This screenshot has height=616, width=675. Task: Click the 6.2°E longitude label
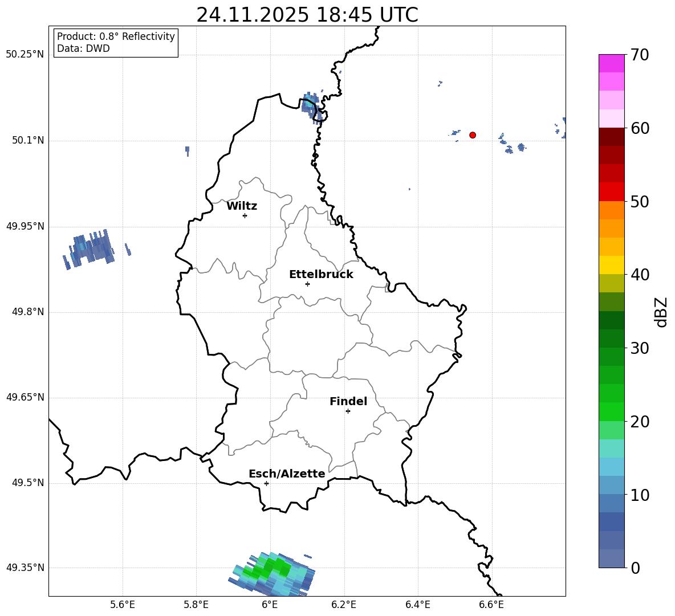pyautogui.click(x=344, y=605)
